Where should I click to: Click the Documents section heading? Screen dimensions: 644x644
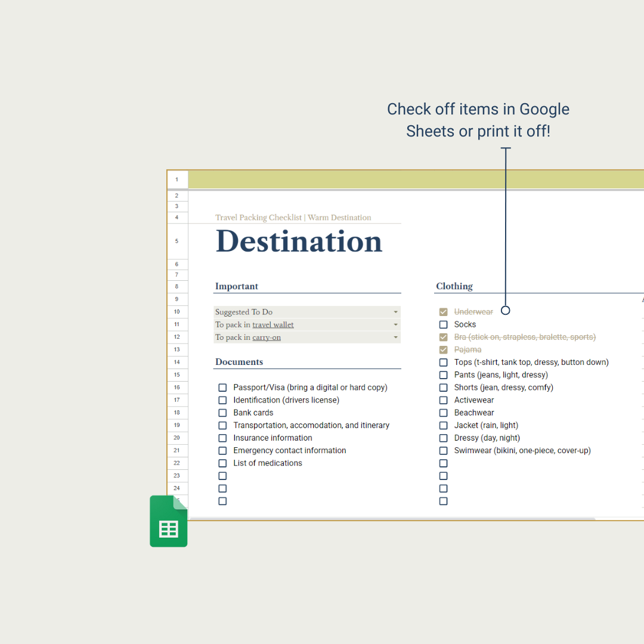tap(239, 362)
